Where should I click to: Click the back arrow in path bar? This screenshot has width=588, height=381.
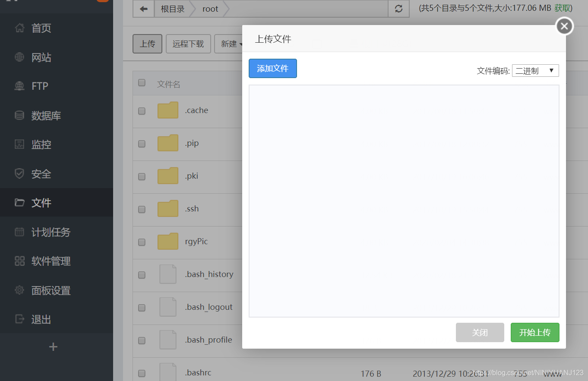(144, 9)
